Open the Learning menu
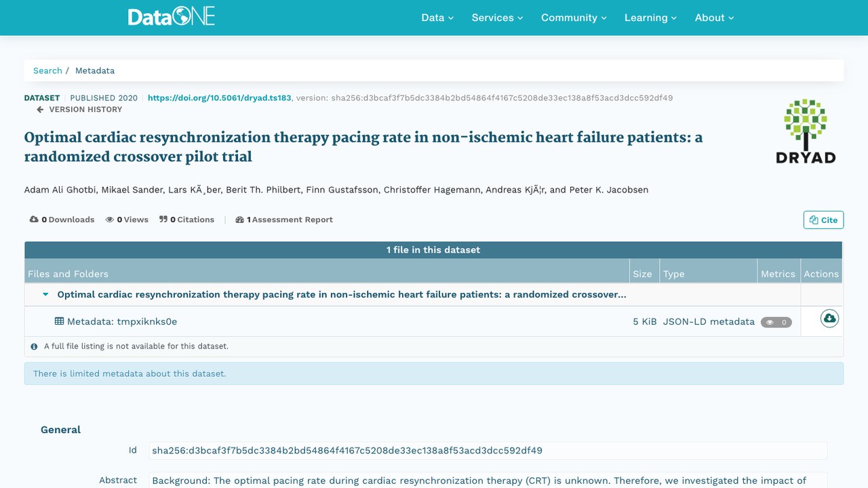This screenshot has width=868, height=488. point(650,18)
